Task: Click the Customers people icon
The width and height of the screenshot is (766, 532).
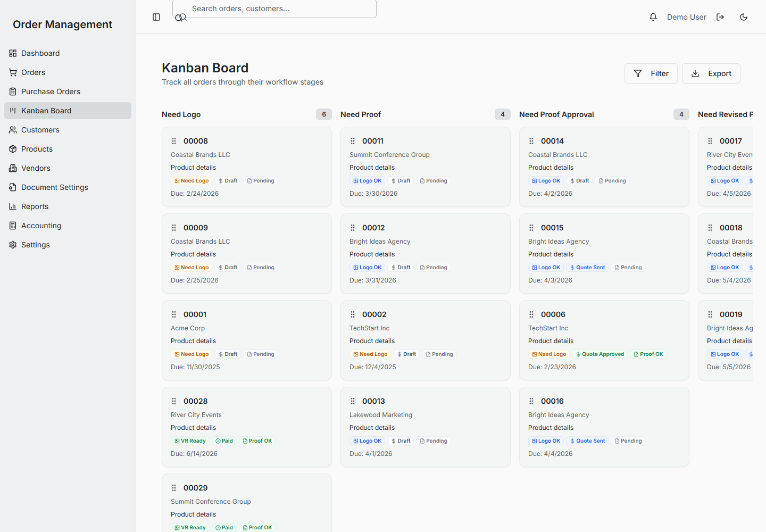Action: pos(13,130)
